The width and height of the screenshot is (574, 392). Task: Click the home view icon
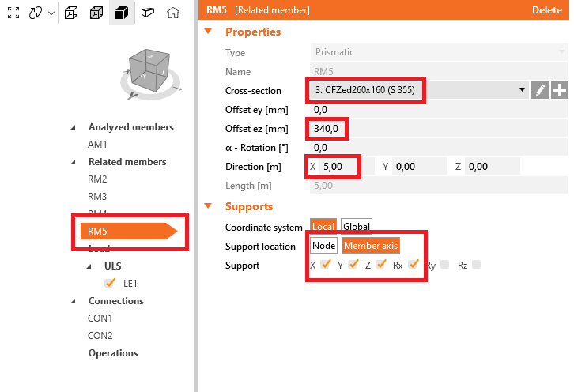173,13
